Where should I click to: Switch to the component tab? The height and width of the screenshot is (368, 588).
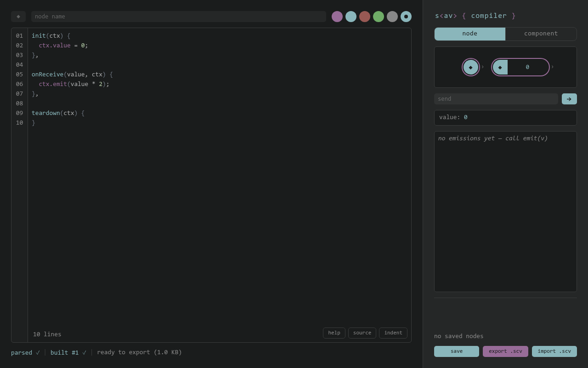pos(541,34)
